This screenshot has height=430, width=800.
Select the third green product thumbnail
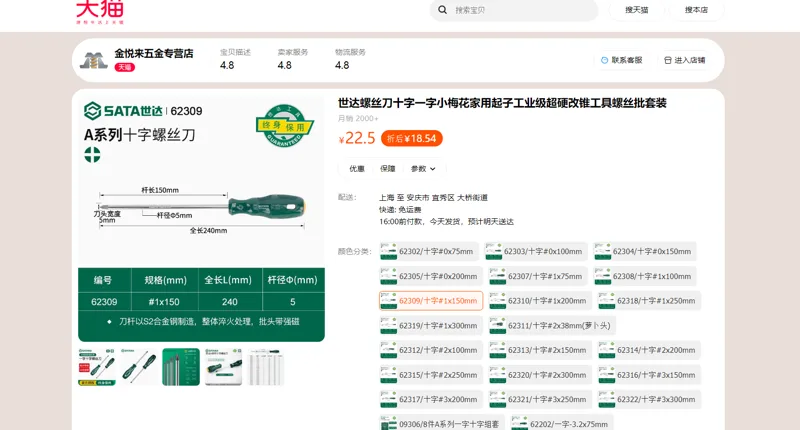[181, 367]
